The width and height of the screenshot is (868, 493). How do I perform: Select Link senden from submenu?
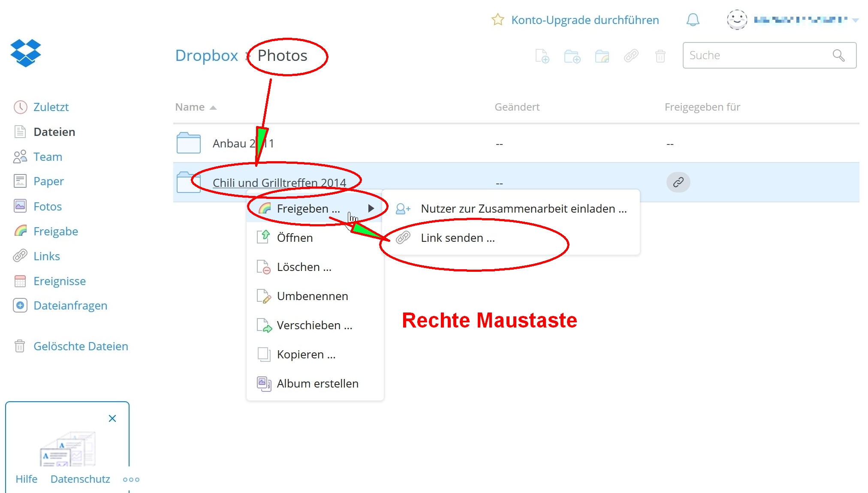458,238
